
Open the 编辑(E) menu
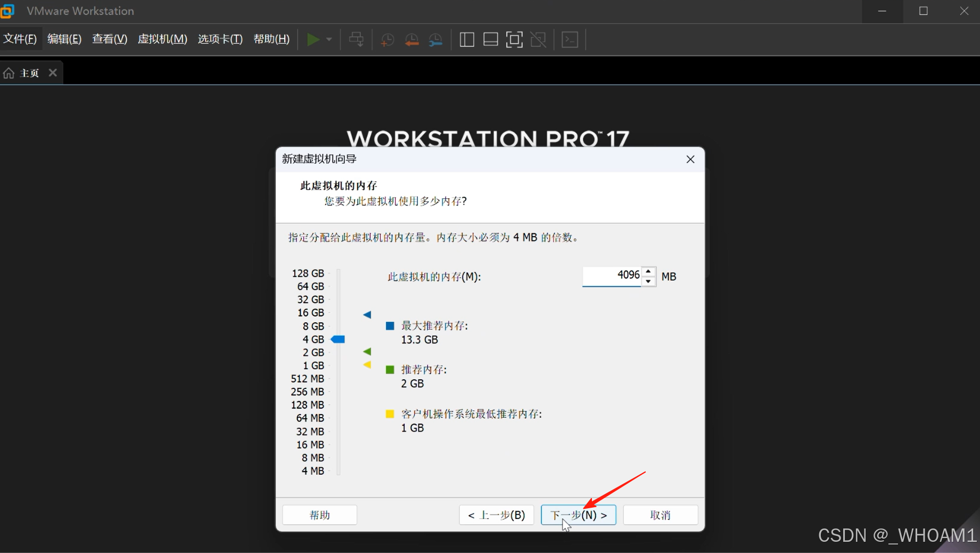(x=64, y=39)
